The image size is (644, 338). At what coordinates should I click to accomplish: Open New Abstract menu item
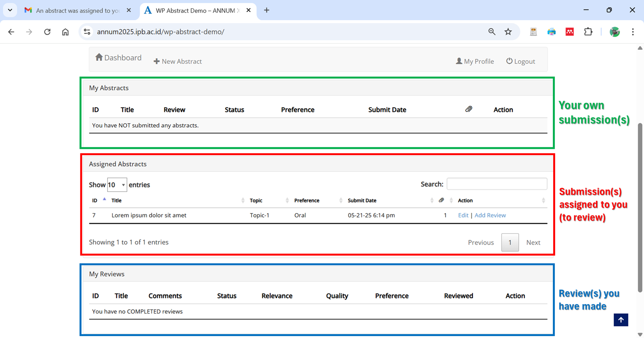coord(178,61)
